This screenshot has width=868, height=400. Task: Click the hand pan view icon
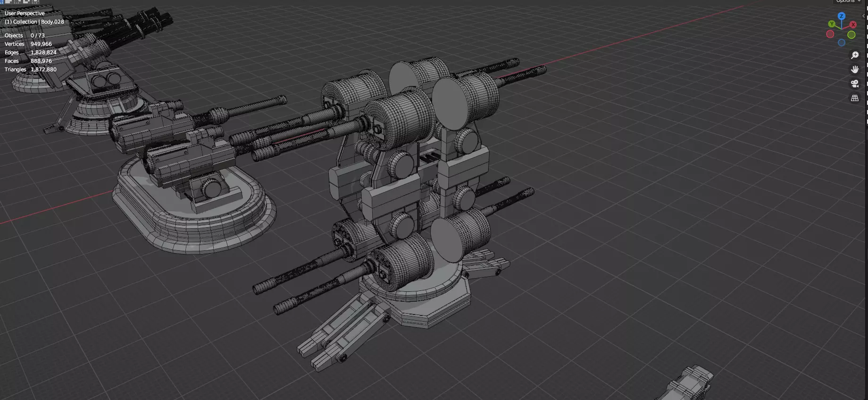855,69
